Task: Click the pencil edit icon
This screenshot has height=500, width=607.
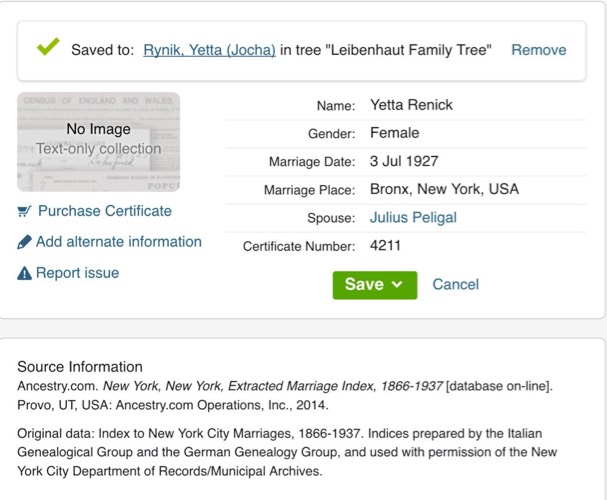Action: coord(24,242)
